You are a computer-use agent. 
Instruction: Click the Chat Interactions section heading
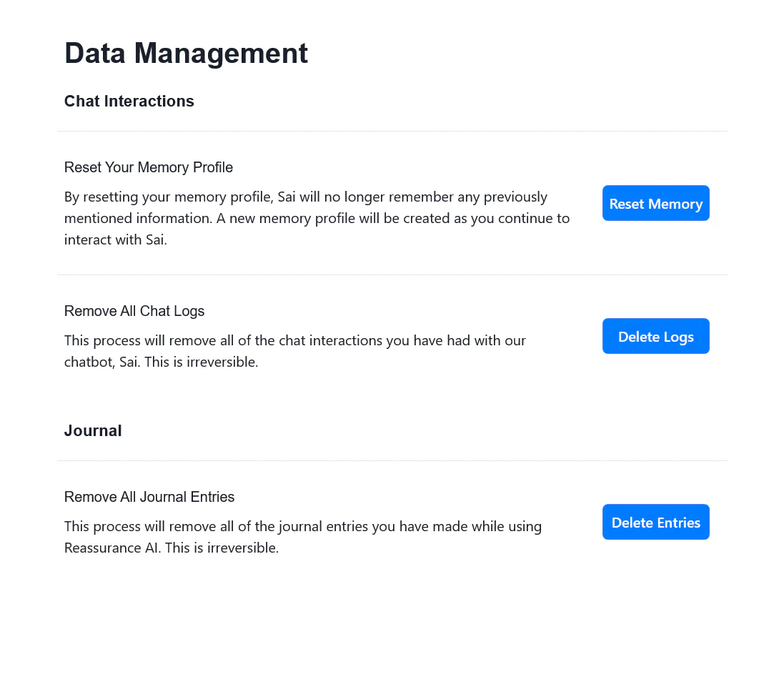tap(129, 101)
